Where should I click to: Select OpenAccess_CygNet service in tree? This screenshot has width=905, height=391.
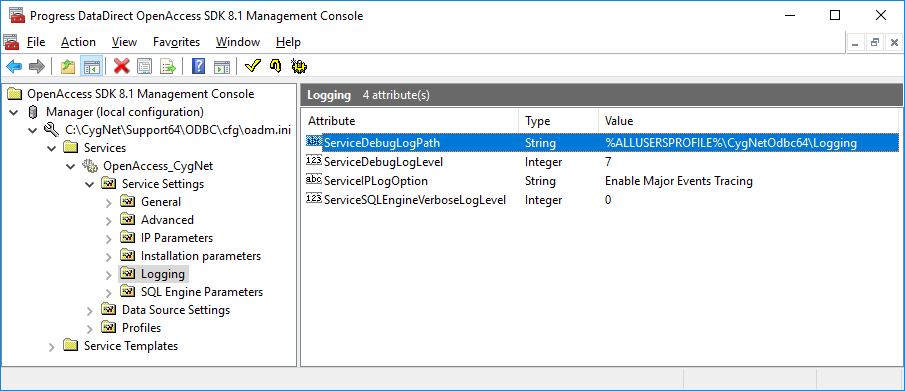(x=158, y=166)
